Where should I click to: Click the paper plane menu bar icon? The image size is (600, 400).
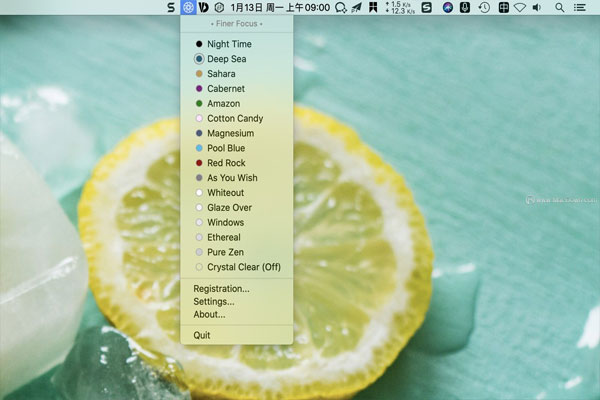click(x=355, y=8)
